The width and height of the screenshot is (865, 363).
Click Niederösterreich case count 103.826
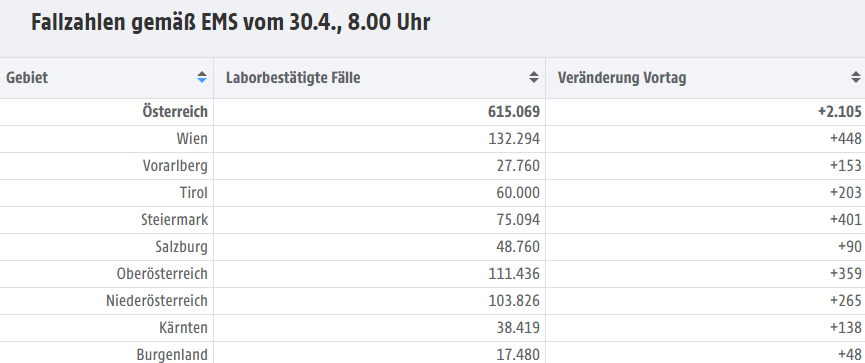[514, 301]
